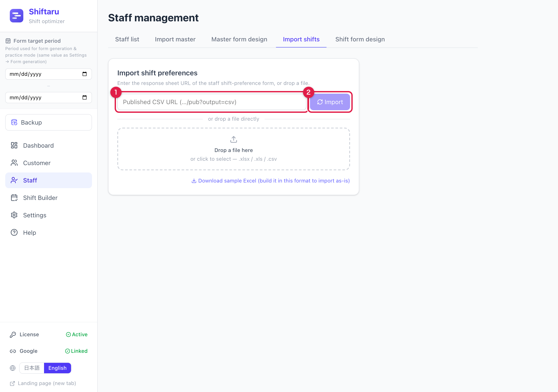Open Landing page (new tab) link
Screen dimensions: 558x392
pyautogui.click(x=43, y=383)
